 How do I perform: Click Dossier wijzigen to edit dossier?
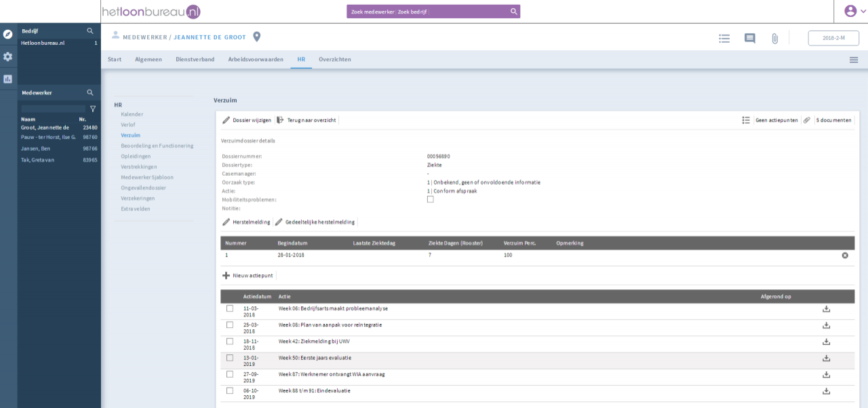(x=247, y=120)
